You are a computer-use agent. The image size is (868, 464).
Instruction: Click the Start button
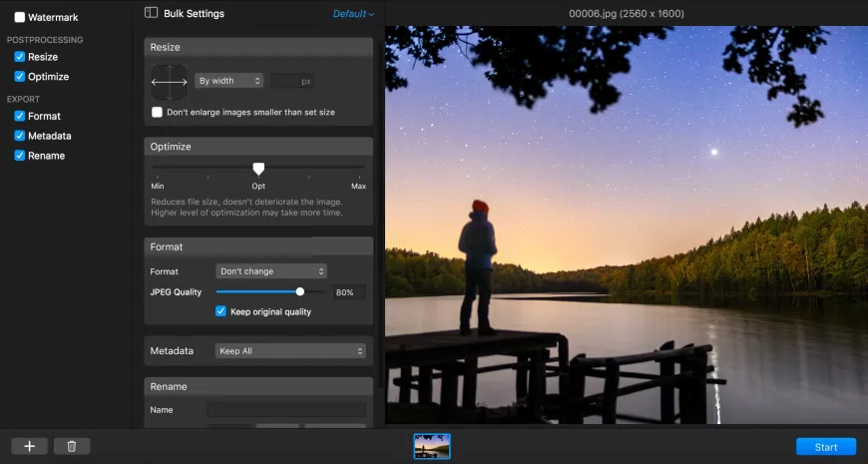tap(826, 447)
